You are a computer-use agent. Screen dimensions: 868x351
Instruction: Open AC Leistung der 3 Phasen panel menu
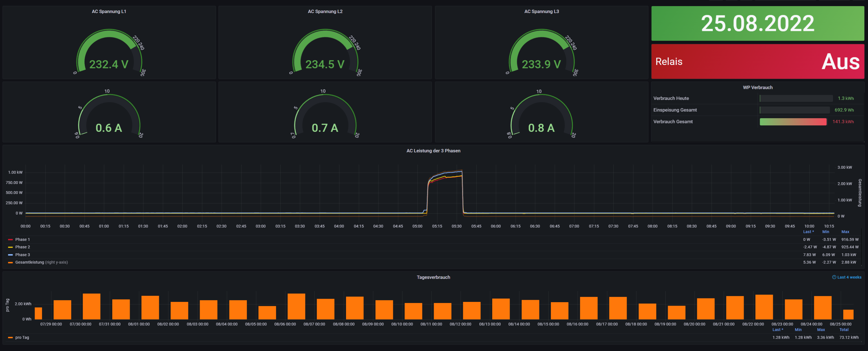pyautogui.click(x=433, y=151)
